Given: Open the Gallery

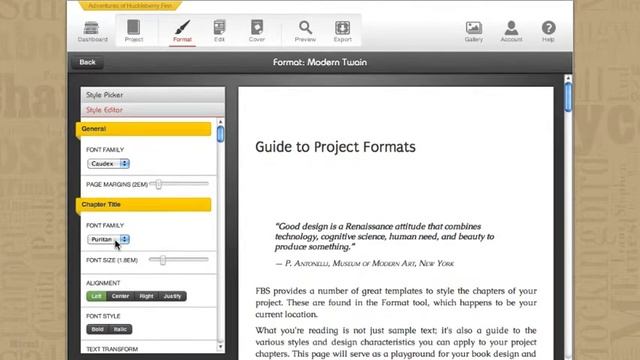Looking at the screenshot, I should (x=473, y=31).
